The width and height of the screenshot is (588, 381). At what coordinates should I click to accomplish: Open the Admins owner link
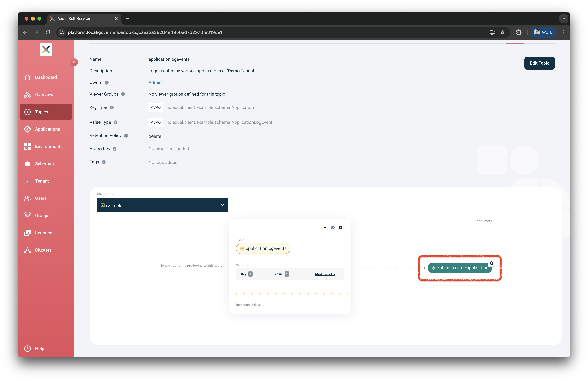[156, 82]
